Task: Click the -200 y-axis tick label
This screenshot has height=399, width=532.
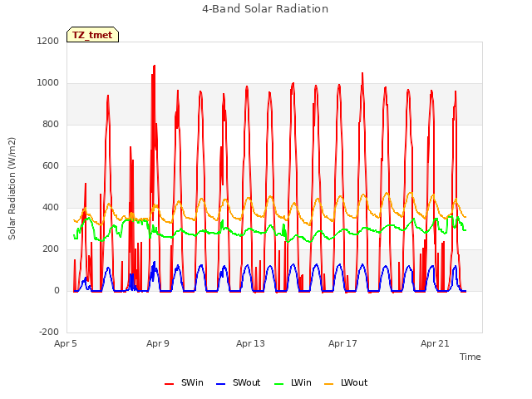Action: click(x=49, y=332)
